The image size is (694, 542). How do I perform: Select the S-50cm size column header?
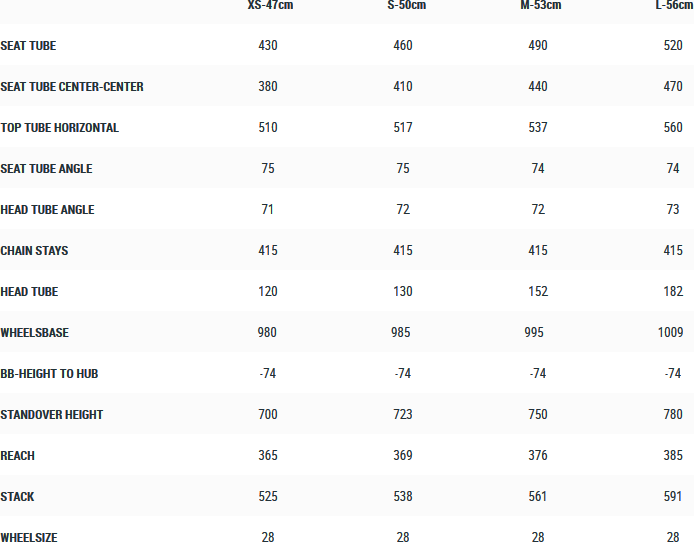click(404, 6)
